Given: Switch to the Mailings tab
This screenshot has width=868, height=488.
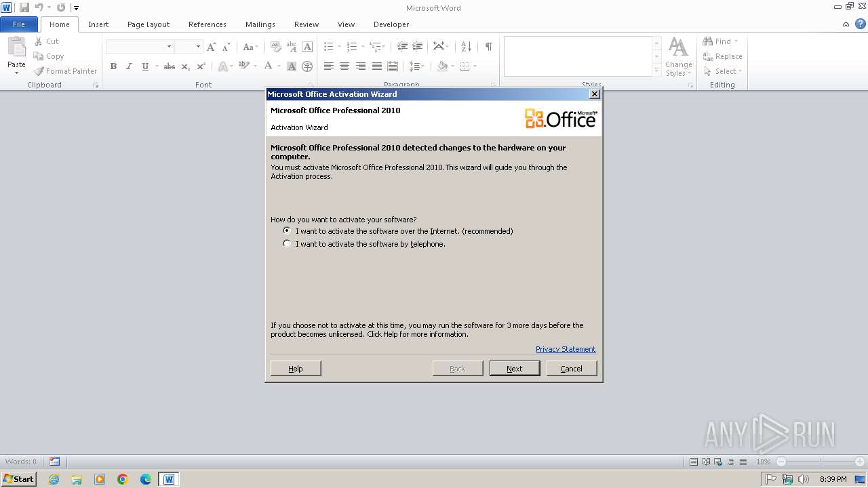Looking at the screenshot, I should pyautogui.click(x=260, y=24).
